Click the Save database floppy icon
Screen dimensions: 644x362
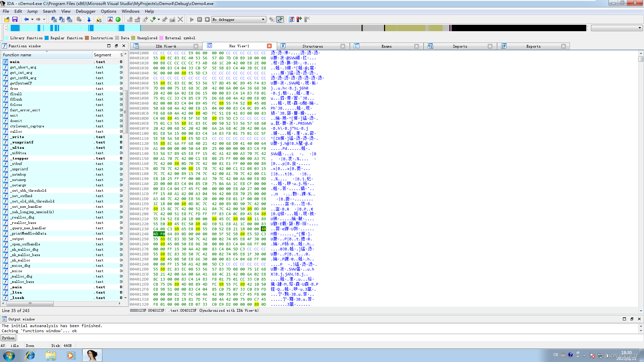15,19
